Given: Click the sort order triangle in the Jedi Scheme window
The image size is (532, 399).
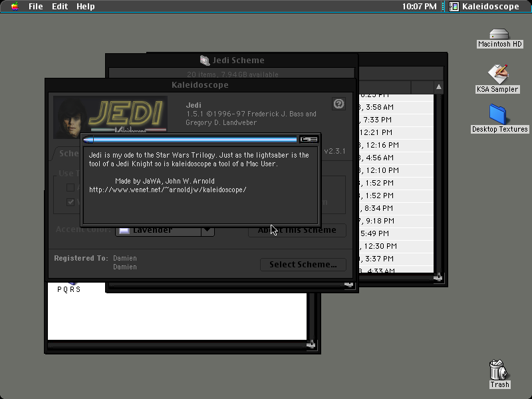Looking at the screenshot, I should (439, 87).
